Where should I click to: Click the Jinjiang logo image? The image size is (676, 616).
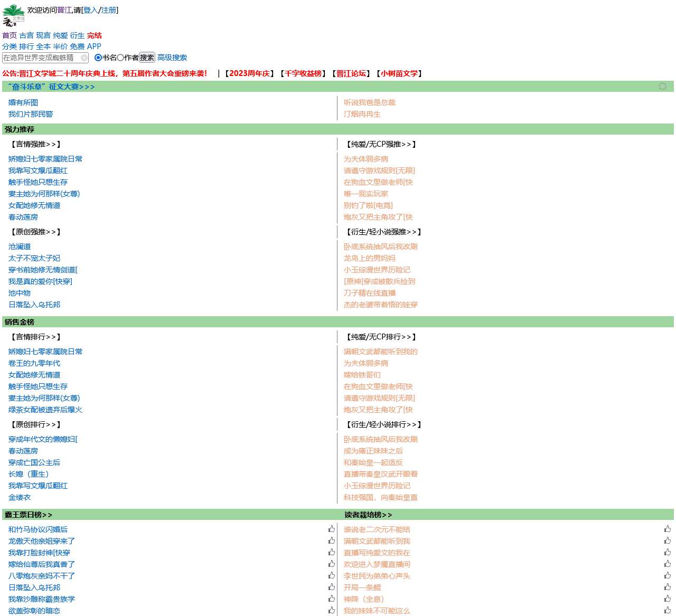pyautogui.click(x=14, y=15)
